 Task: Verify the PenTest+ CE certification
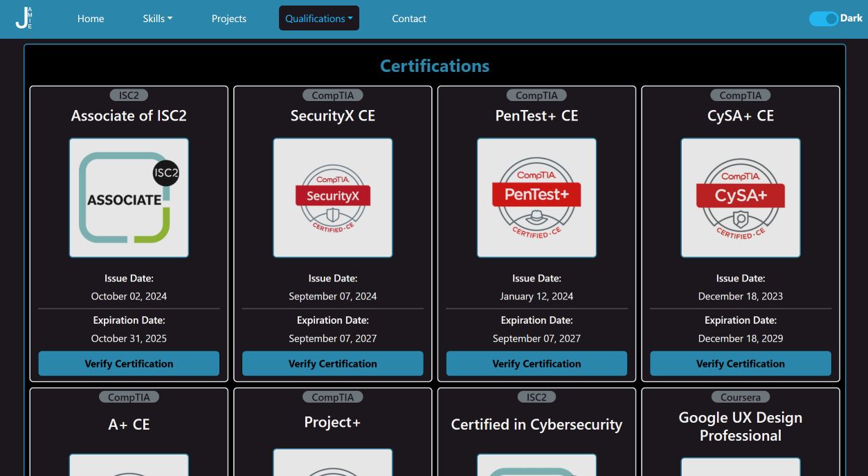click(x=536, y=363)
